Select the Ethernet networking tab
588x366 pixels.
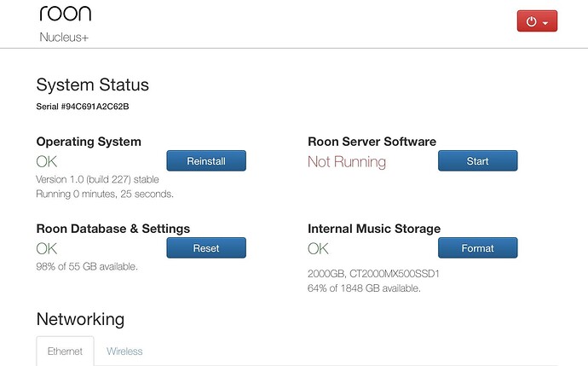[x=65, y=351]
